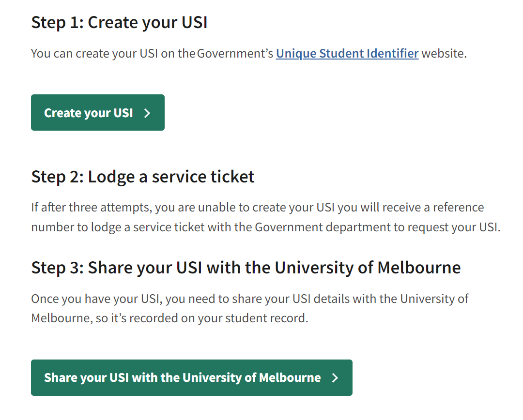Click the word 'Government's' in the Step 1 sentence
Screen dimensions: 523x420
235,53
